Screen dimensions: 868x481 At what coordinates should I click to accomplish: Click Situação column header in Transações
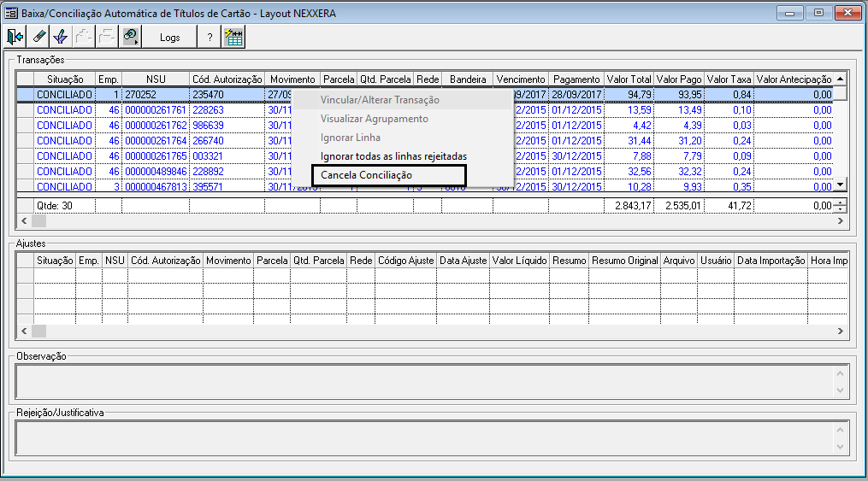65,79
